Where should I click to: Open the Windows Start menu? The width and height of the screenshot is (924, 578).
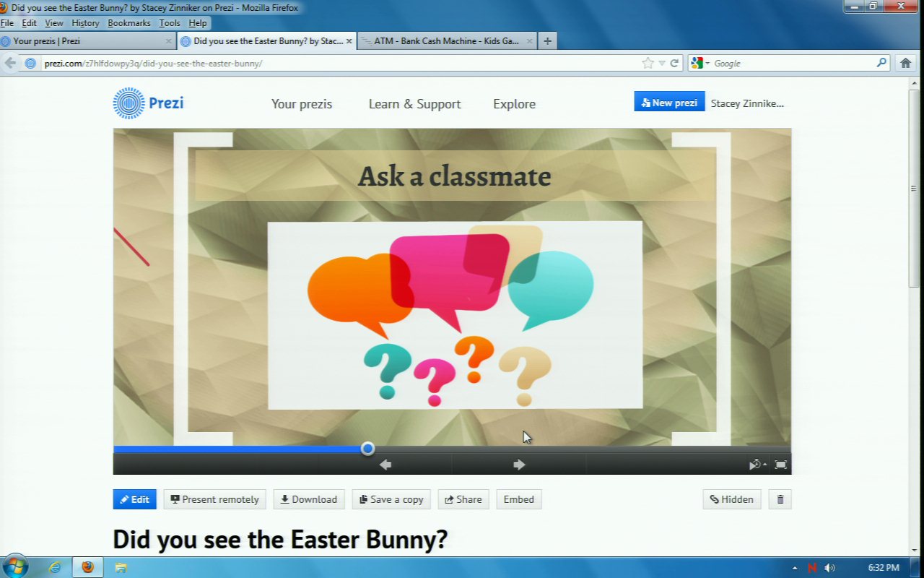click(x=15, y=567)
